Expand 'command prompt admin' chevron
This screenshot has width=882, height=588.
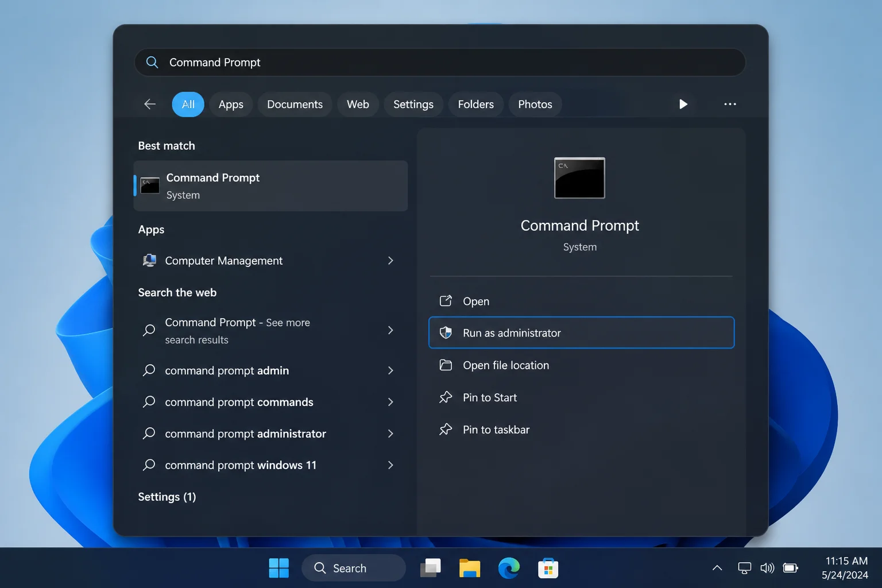(390, 370)
